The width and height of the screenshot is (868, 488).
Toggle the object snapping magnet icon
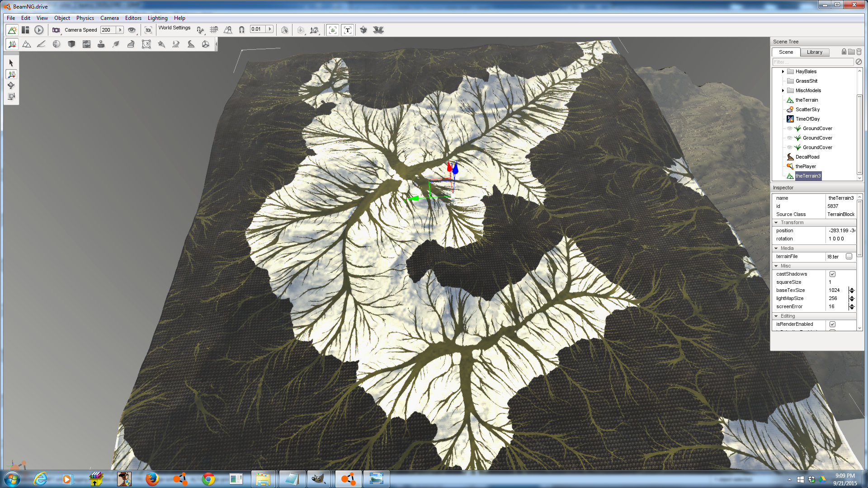[x=241, y=30]
